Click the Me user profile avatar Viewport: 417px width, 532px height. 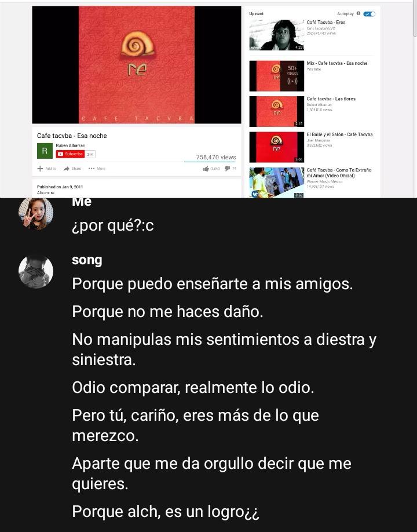(35, 214)
